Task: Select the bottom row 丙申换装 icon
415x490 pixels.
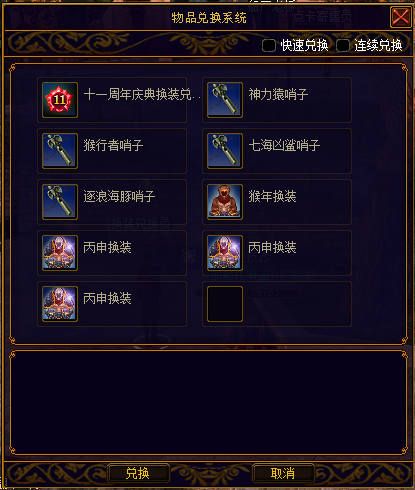Action: pyautogui.click(x=60, y=304)
